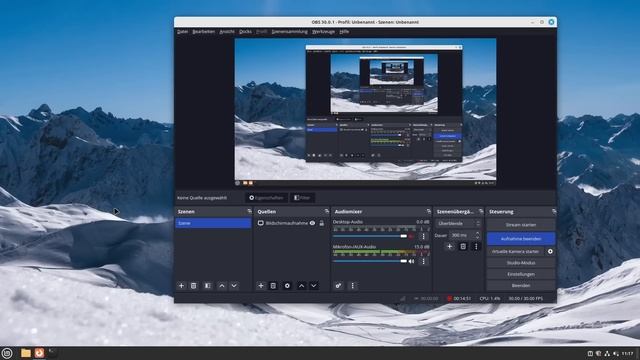Viewport: 640px width, 360px height.
Task: Click Bildschirmaufnahme source monitor icon
Action: point(260,223)
